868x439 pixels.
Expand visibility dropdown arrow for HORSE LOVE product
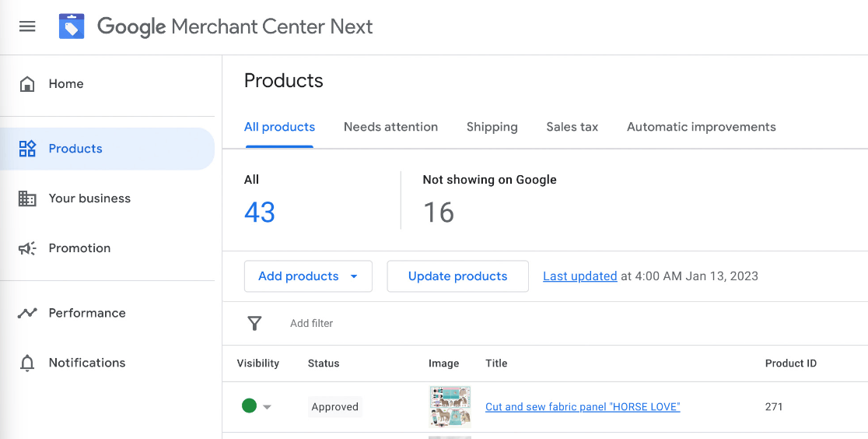[268, 407]
